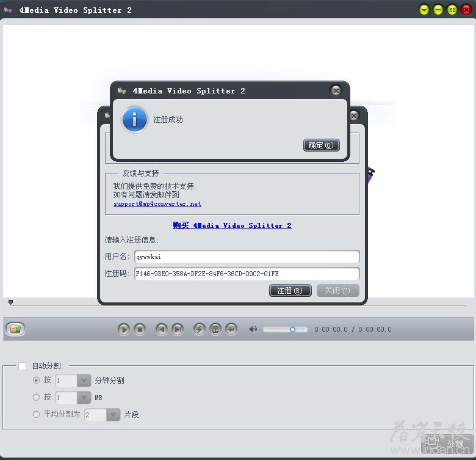Close the main window with red button
This screenshot has width=476, height=460.
coord(466,10)
